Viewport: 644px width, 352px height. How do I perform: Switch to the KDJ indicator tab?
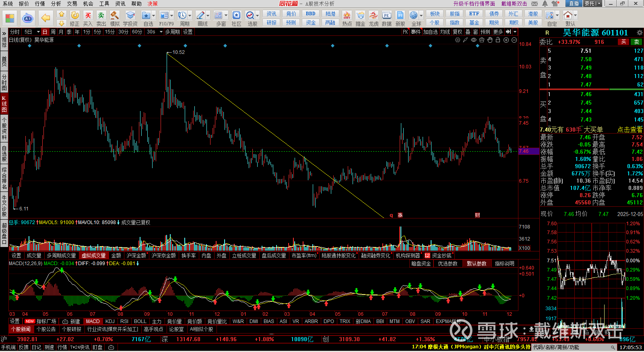tap(110, 321)
